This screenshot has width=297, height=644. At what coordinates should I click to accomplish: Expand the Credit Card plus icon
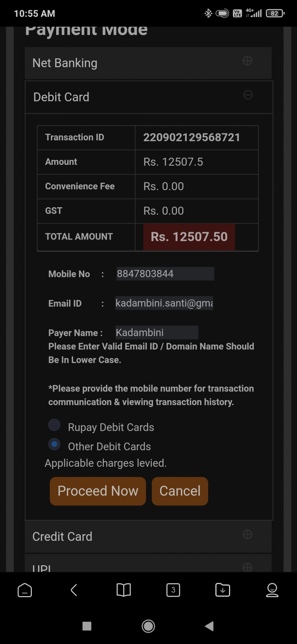[247, 534]
